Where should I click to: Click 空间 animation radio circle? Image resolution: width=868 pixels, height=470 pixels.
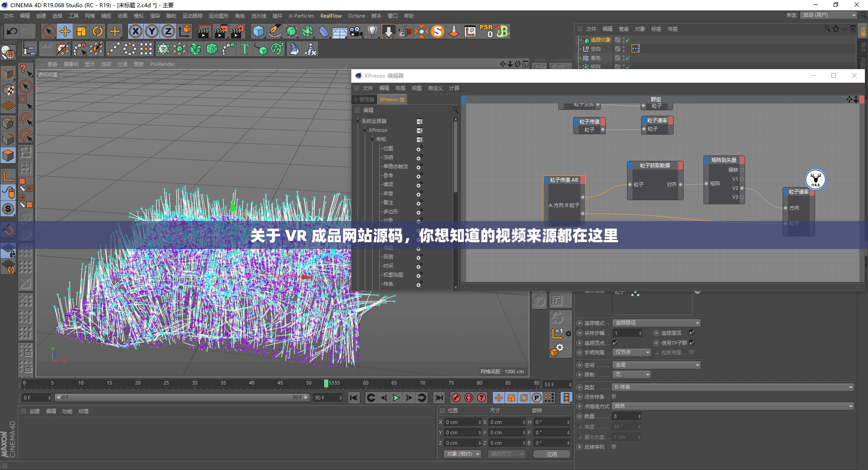coord(580,365)
